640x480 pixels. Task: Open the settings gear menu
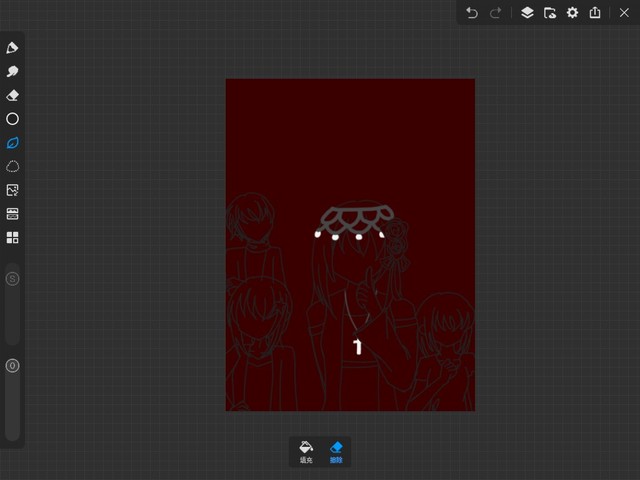573,13
